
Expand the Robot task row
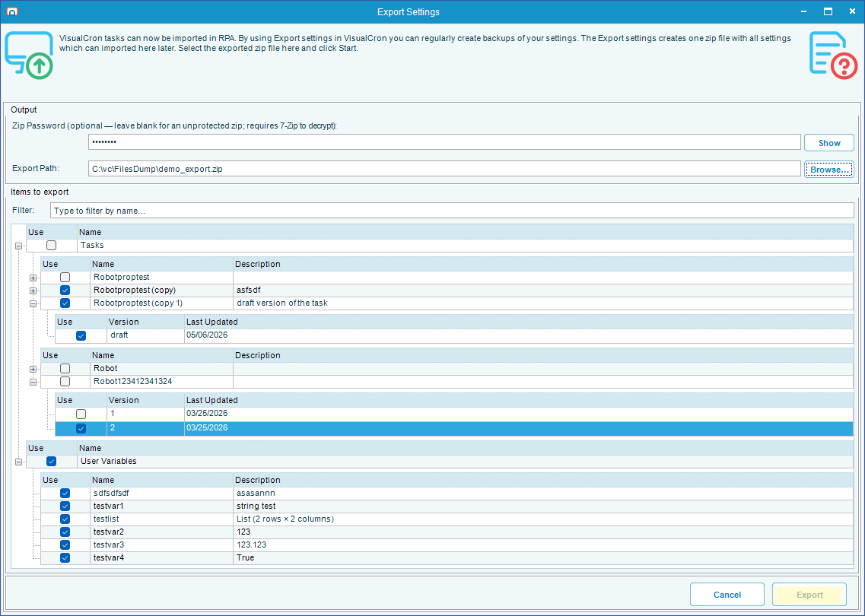pos(33,369)
